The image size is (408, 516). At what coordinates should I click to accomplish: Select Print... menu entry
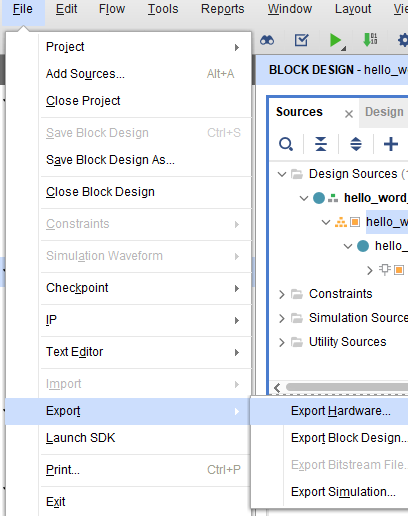[128, 470]
